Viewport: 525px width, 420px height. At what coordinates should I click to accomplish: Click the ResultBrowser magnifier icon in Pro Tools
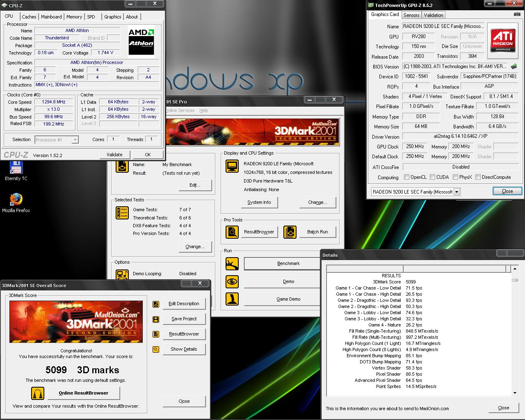click(x=232, y=232)
